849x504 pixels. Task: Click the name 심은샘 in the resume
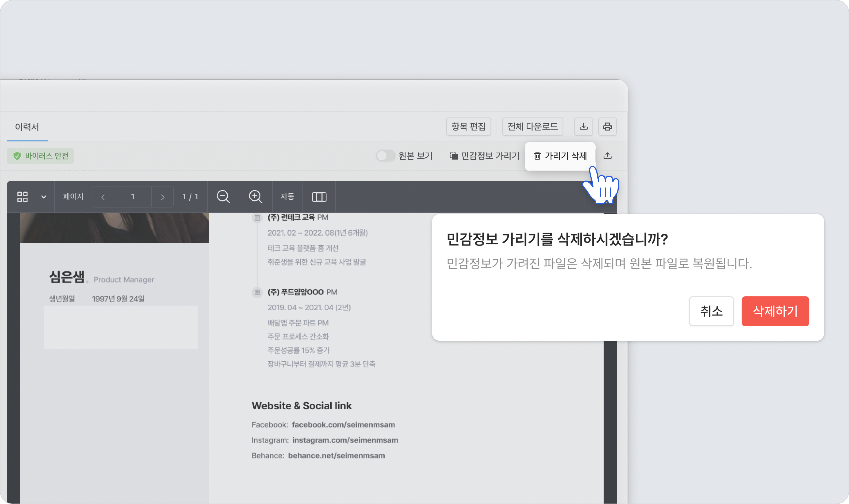[67, 277]
